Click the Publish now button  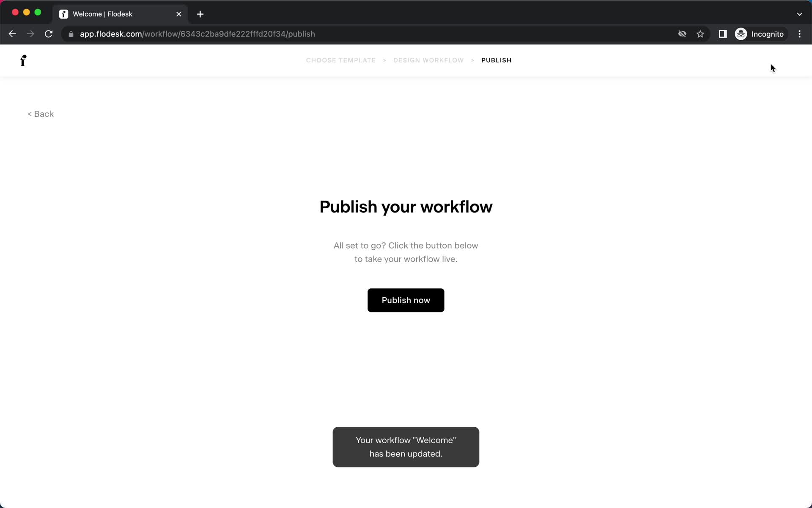point(406,300)
